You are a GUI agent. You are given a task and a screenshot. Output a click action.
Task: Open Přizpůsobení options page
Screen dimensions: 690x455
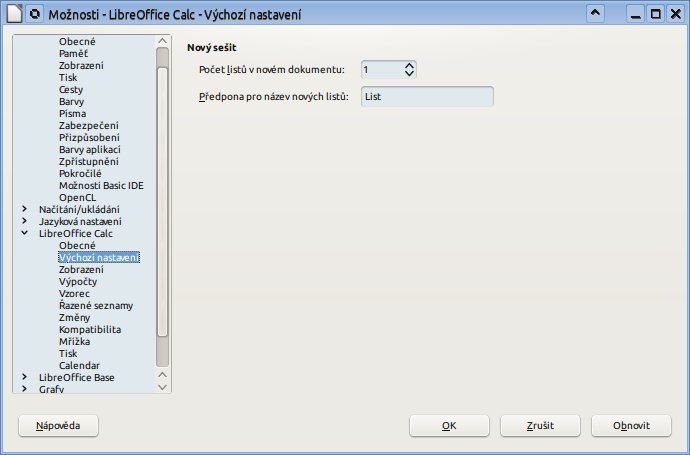click(x=89, y=137)
